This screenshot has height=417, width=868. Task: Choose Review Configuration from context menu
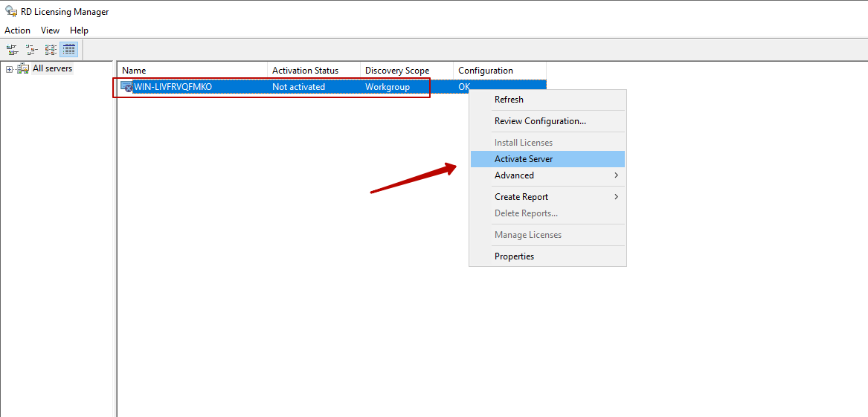pyautogui.click(x=540, y=121)
